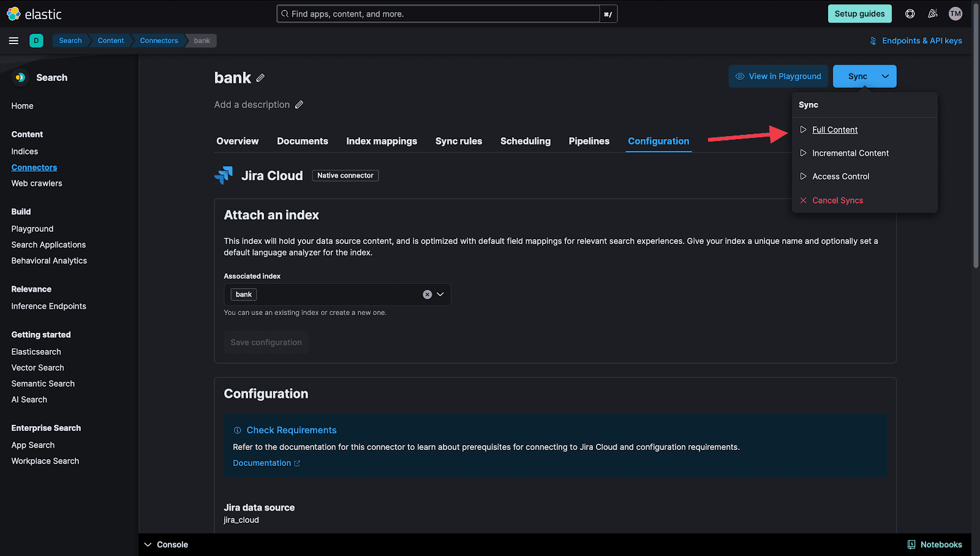The width and height of the screenshot is (980, 556).
Task: Open Notebooks from the bottom status bar
Action: coord(935,544)
